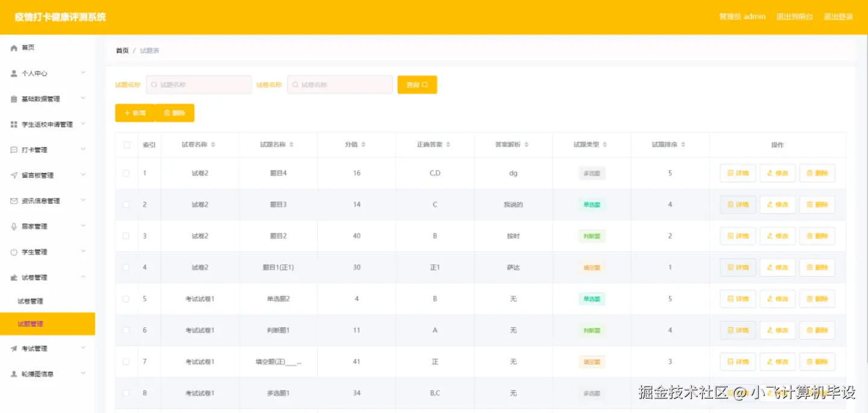Click the home icon beside 首页 in sidebar
868x413 pixels.
(14, 48)
